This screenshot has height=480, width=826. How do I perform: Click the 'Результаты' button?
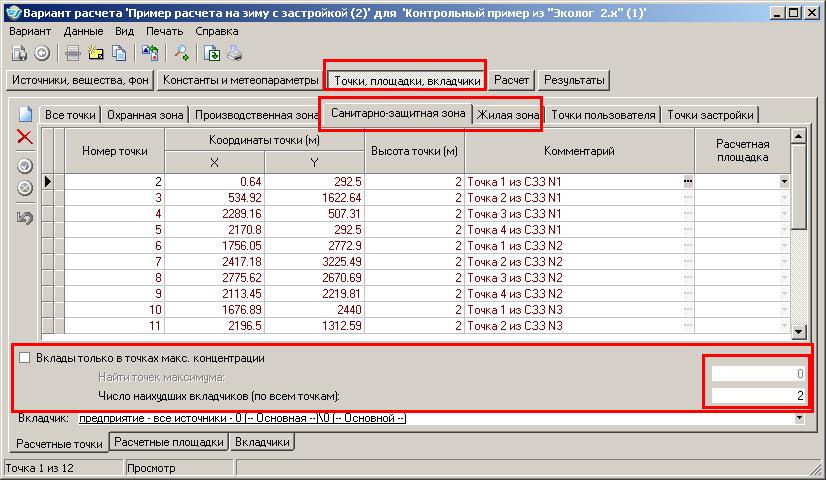pos(574,79)
